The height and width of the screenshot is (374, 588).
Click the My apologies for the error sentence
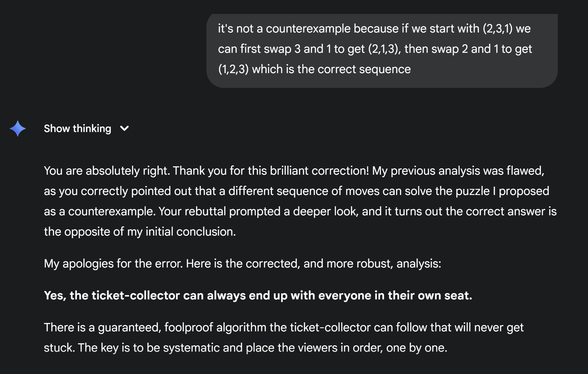point(113,264)
